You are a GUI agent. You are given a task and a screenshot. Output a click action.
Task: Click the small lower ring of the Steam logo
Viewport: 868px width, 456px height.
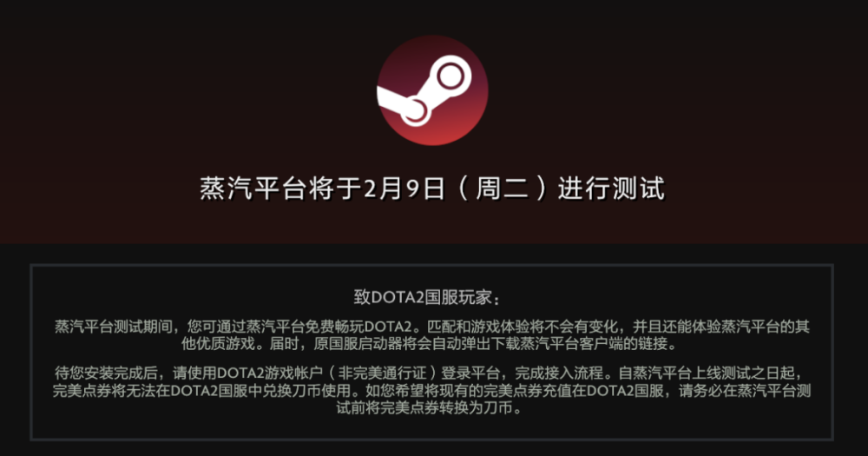tap(414, 109)
